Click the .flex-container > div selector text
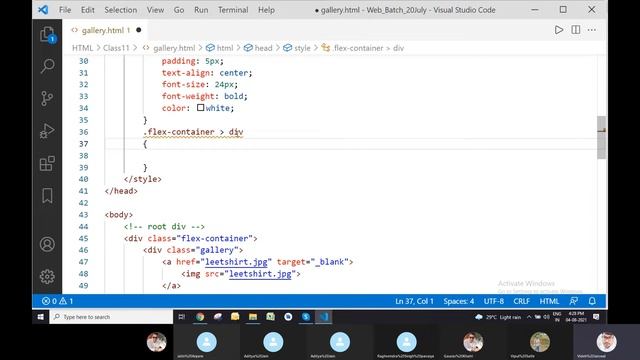This screenshot has width=640, height=360. click(x=193, y=132)
